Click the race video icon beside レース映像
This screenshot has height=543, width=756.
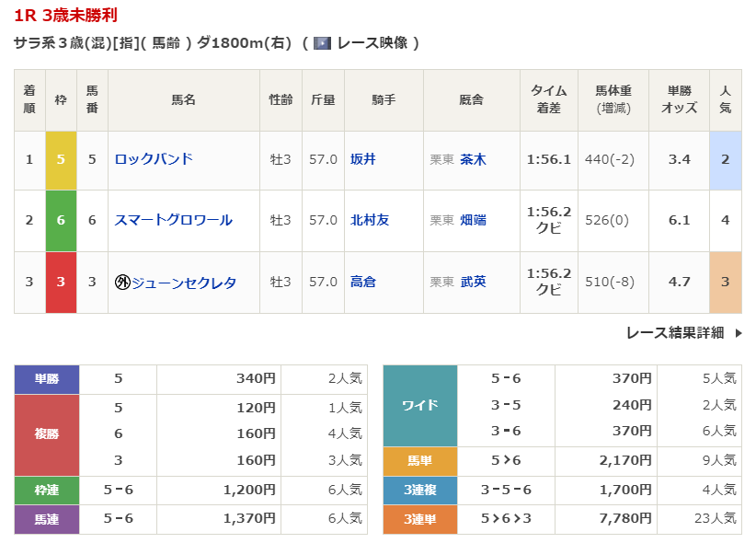(322, 43)
